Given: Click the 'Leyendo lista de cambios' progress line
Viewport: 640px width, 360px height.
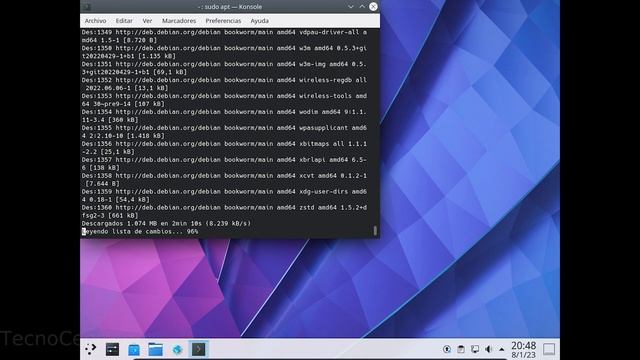Looking at the screenshot, I should pos(140,231).
